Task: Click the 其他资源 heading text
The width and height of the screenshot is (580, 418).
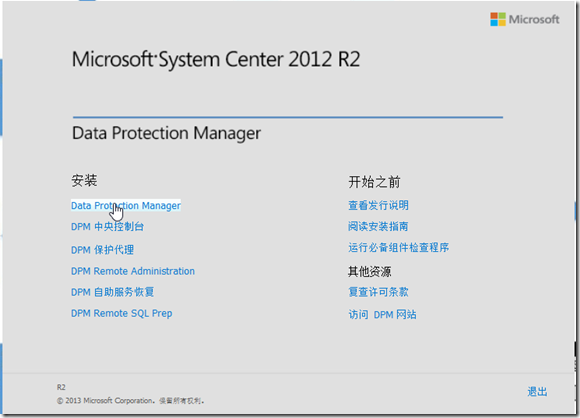Action: click(x=369, y=272)
